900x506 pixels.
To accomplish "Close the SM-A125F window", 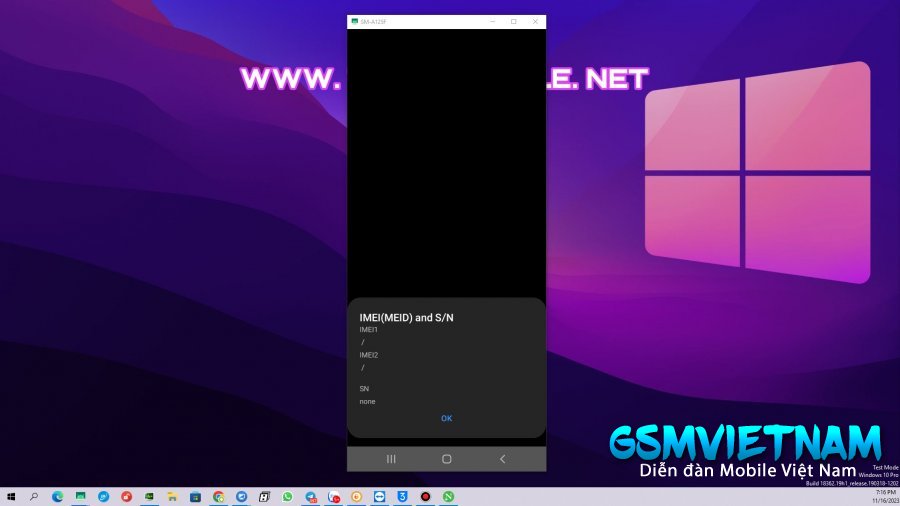I will (536, 22).
